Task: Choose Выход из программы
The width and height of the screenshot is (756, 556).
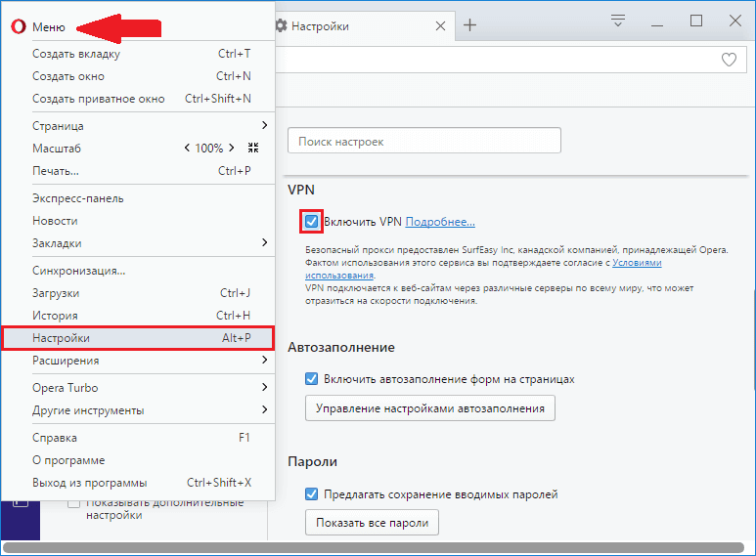Action: [138, 483]
